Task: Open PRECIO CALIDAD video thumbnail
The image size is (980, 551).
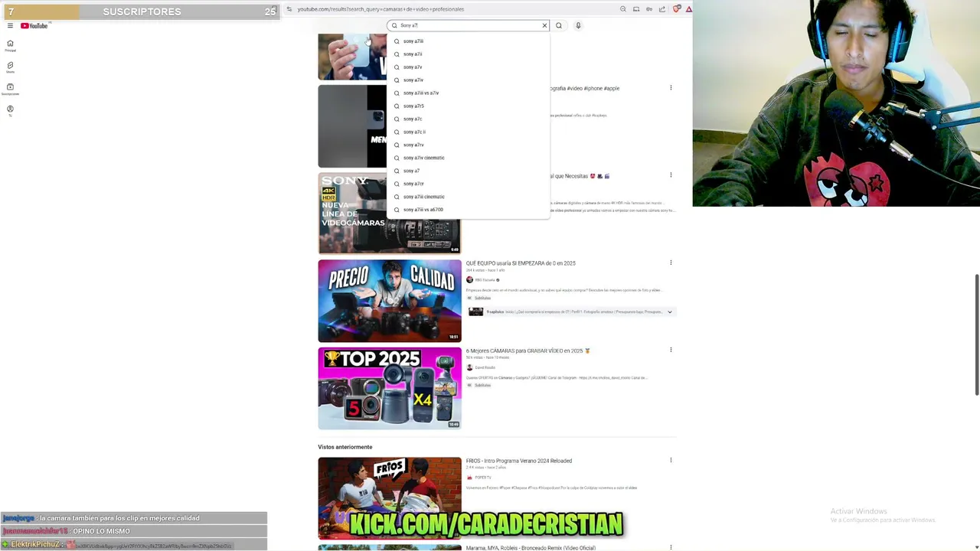Action: [x=390, y=301]
